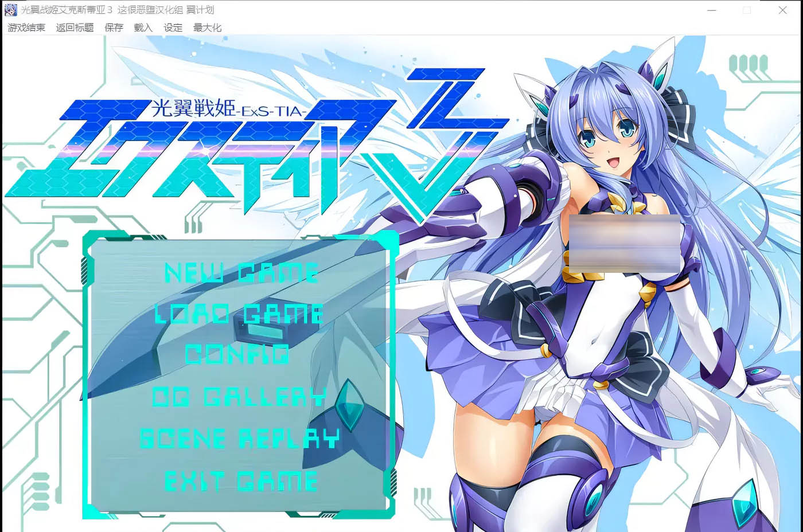Select the 返回标题 menu item
Image resolution: width=803 pixels, height=532 pixels.
click(75, 28)
